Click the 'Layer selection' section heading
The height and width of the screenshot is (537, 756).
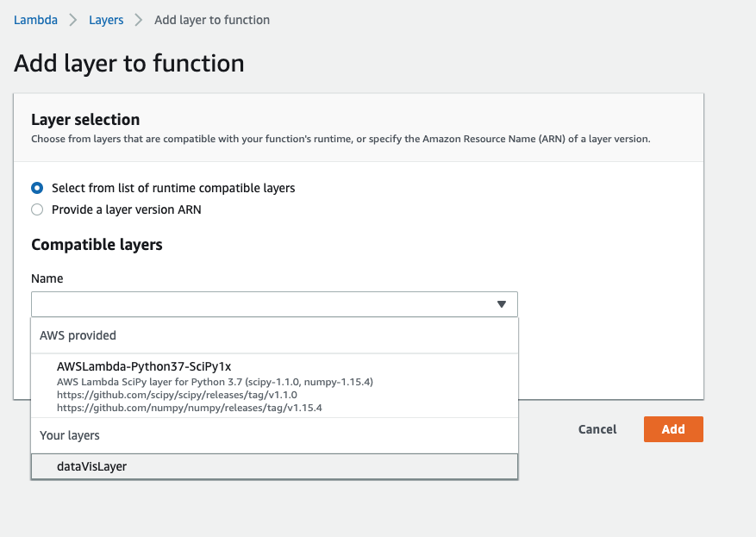(85, 120)
